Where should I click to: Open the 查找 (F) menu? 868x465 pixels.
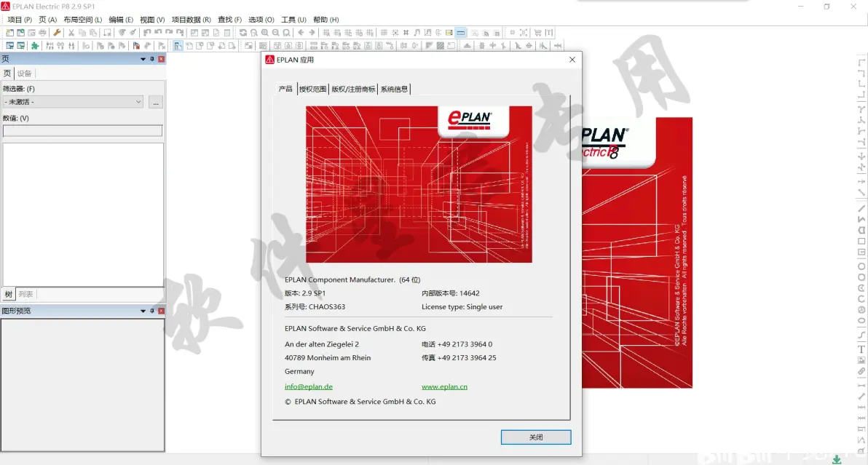coord(229,20)
